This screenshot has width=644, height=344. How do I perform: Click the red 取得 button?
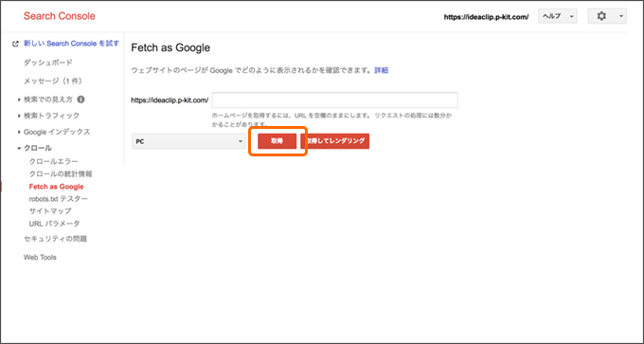coord(277,141)
